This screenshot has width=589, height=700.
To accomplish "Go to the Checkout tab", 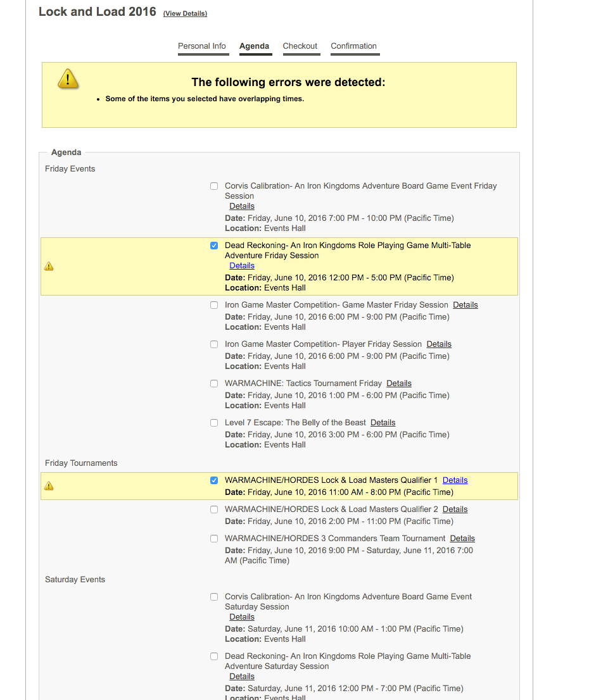I will coord(300,46).
